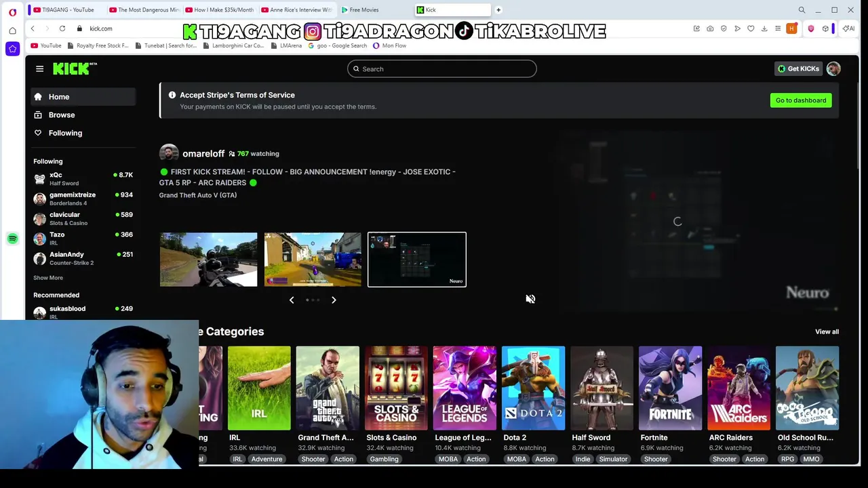Open Following in the Kick sidebar
Image resolution: width=868 pixels, height=488 pixels.
83,133
